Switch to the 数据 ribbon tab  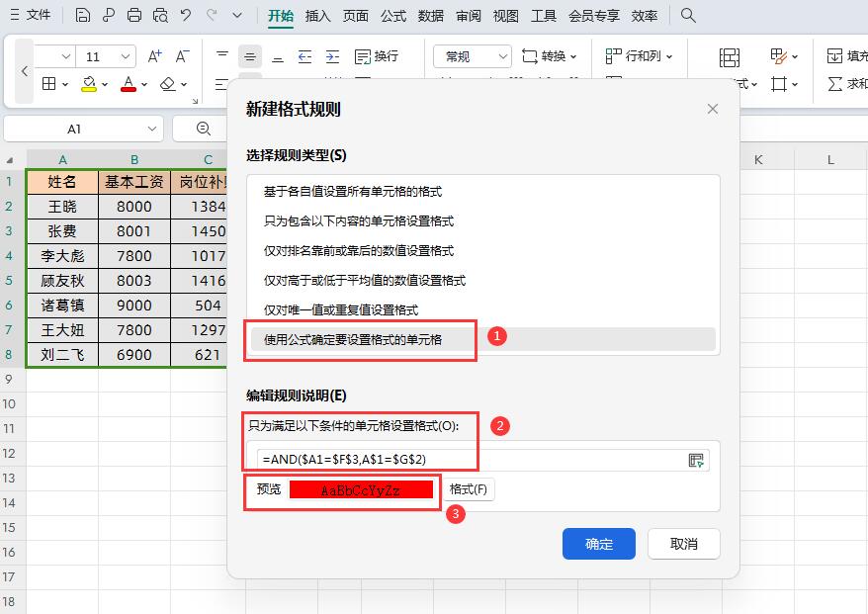pos(431,16)
